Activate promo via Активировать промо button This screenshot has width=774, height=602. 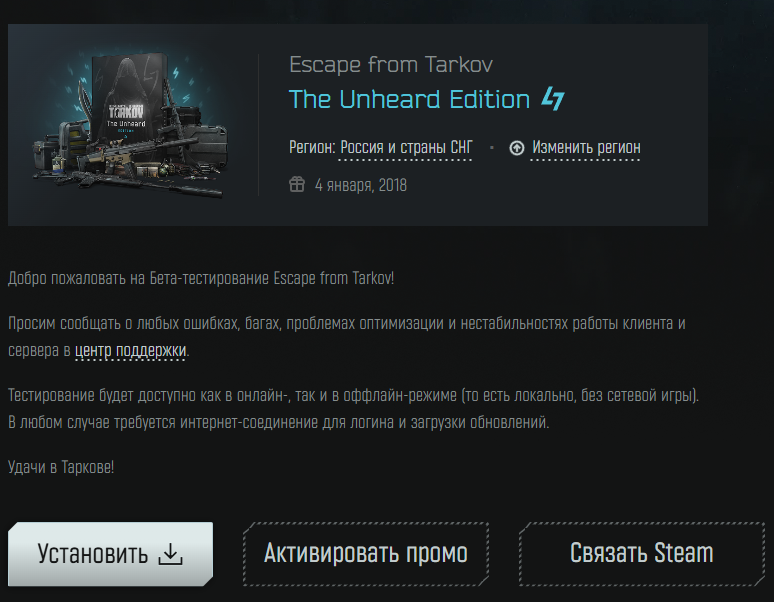366,554
